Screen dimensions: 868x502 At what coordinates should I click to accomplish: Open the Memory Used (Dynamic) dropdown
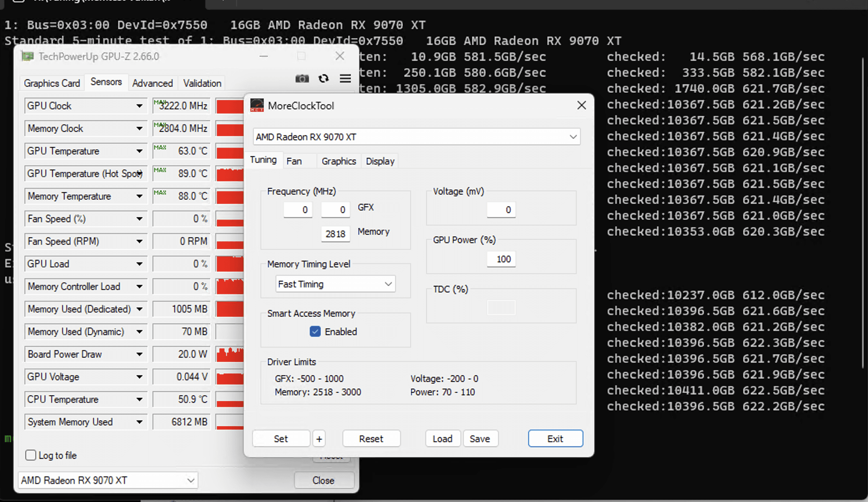coord(139,332)
